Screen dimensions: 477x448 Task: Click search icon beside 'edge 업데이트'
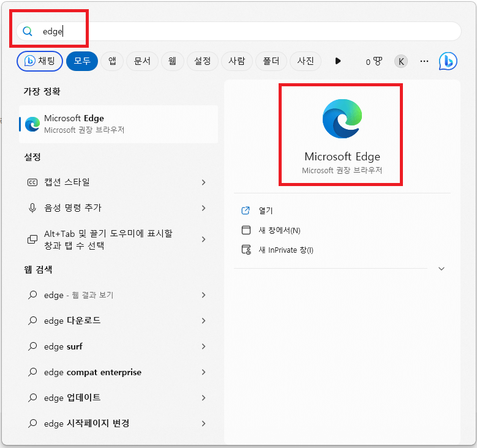tap(32, 398)
